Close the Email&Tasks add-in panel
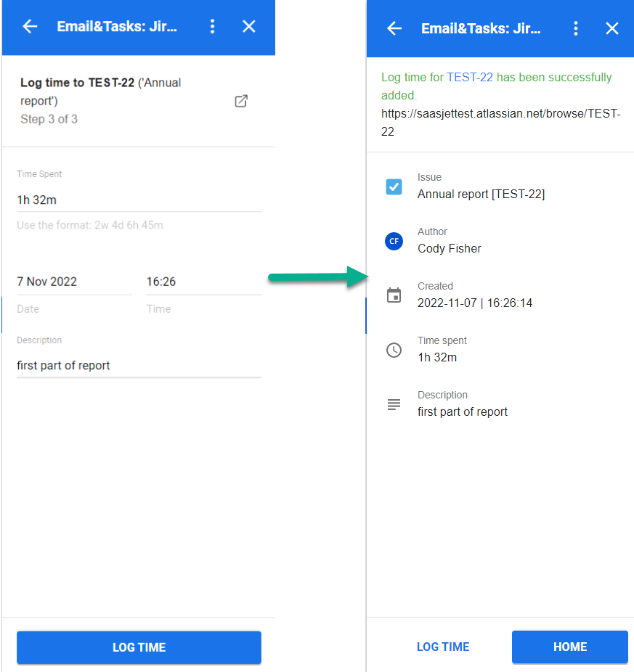Screen dimensions: 634x672 click(248, 26)
